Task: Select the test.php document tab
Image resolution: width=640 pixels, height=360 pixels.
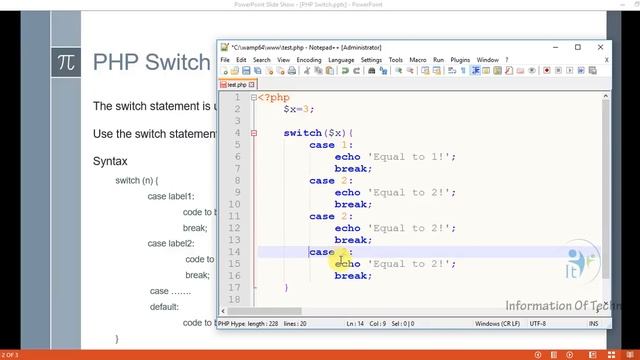Action: (x=237, y=84)
